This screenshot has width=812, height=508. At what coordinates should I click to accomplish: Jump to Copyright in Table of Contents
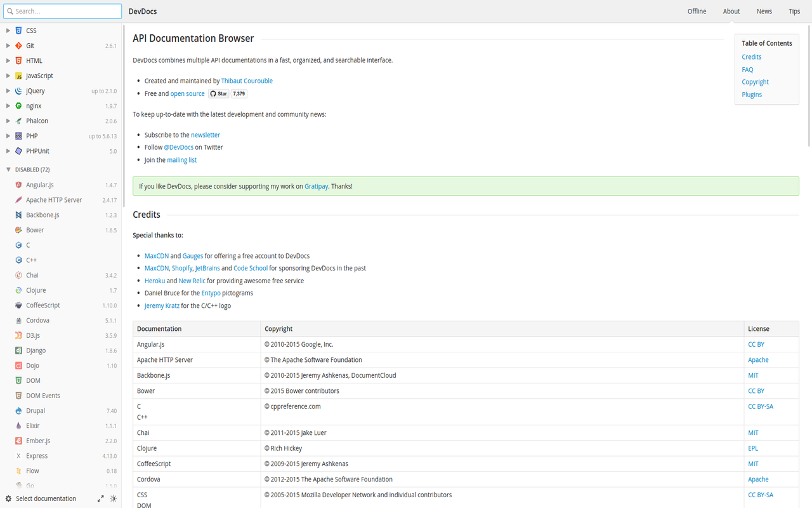point(755,82)
